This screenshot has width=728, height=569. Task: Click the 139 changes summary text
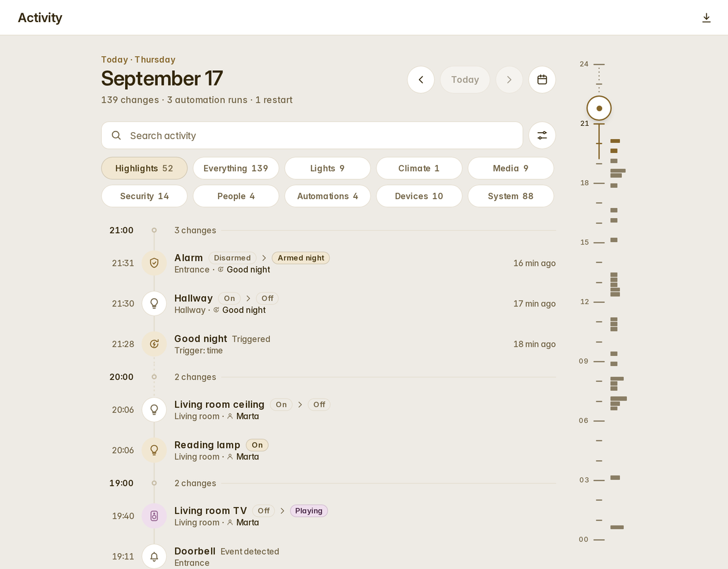click(130, 100)
